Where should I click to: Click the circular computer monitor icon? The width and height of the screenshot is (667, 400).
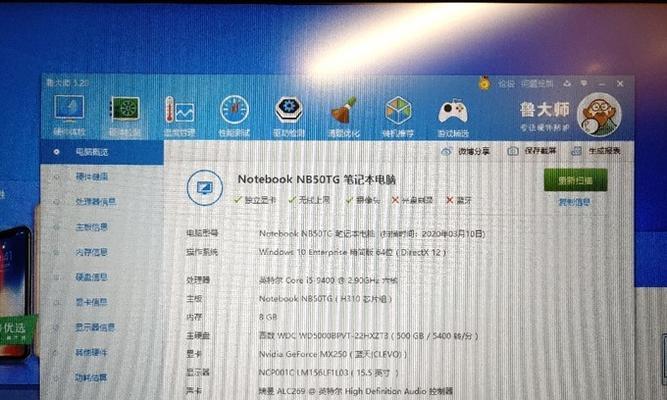205,187
